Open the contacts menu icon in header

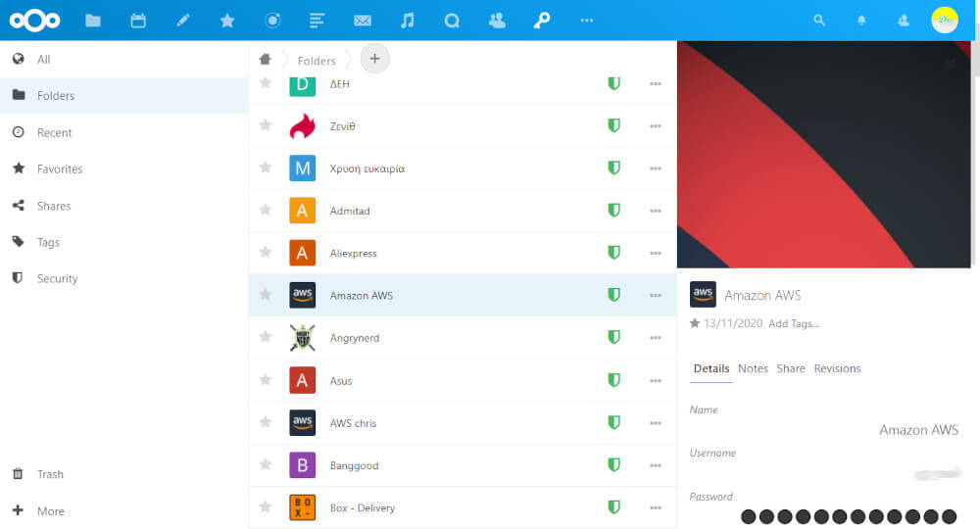[904, 21]
